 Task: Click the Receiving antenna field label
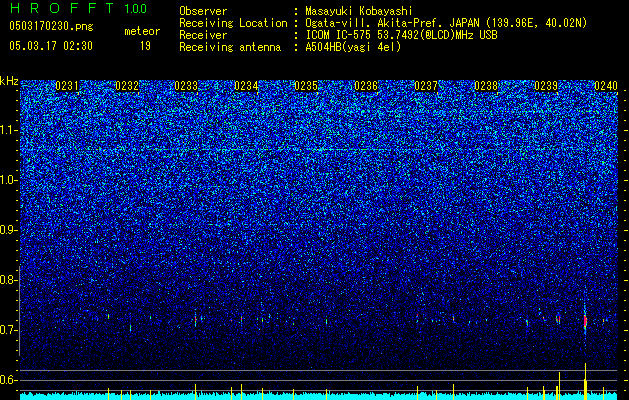click(230, 47)
